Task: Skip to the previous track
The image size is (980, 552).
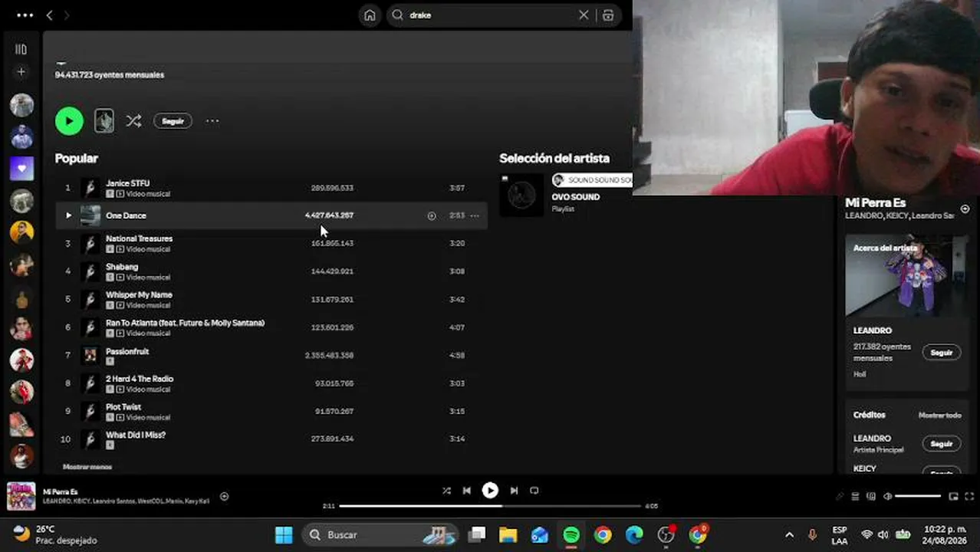Action: coord(467,491)
